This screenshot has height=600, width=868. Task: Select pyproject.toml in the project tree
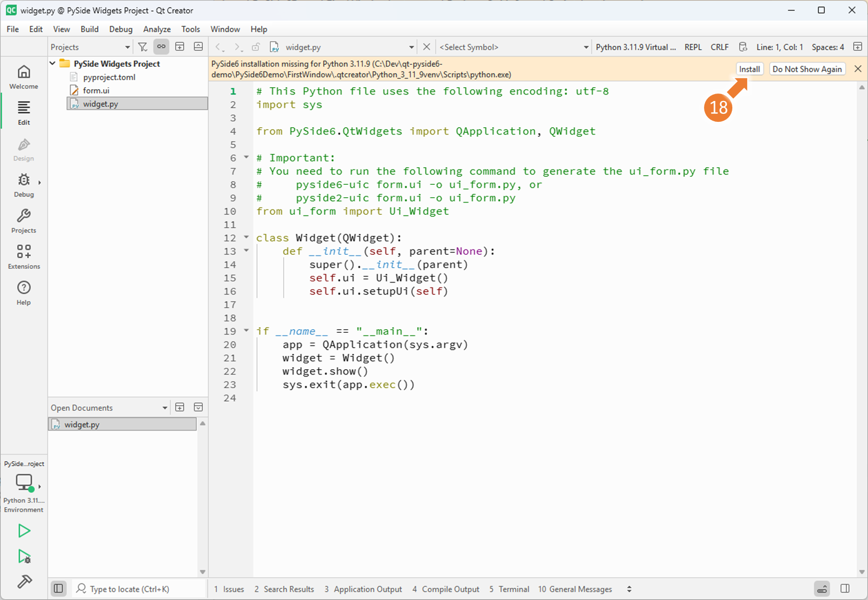109,77
